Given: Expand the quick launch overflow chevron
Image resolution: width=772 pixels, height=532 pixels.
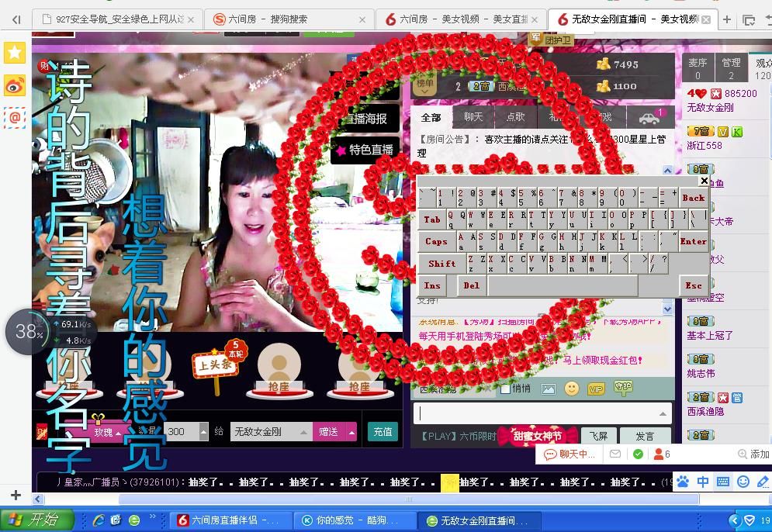Looking at the screenshot, I should 152,516.
